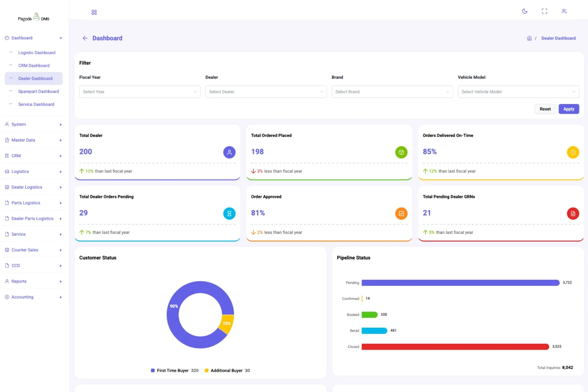Toggle dark mode with the moon icon
588x392 pixels.
(524, 11)
